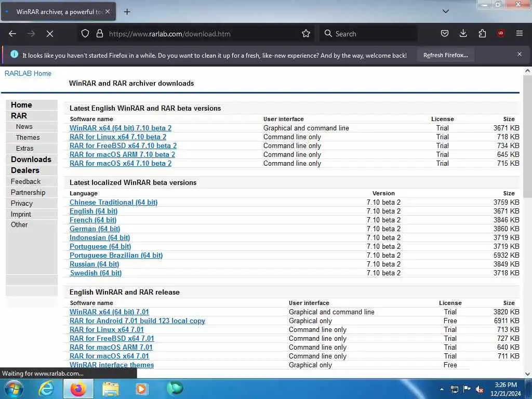Open Partnership in the sidebar
Screen dimensions: 532x399
coord(28,192)
